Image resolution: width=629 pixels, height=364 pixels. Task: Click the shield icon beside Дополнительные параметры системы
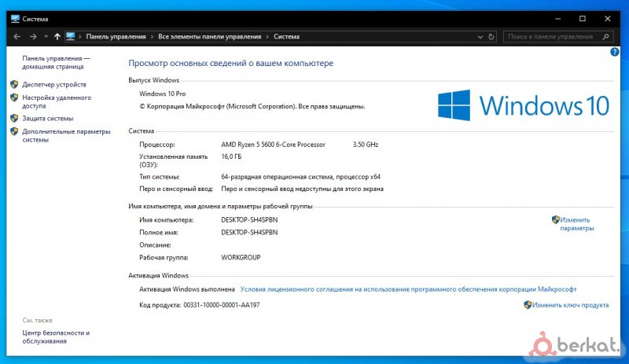14,131
